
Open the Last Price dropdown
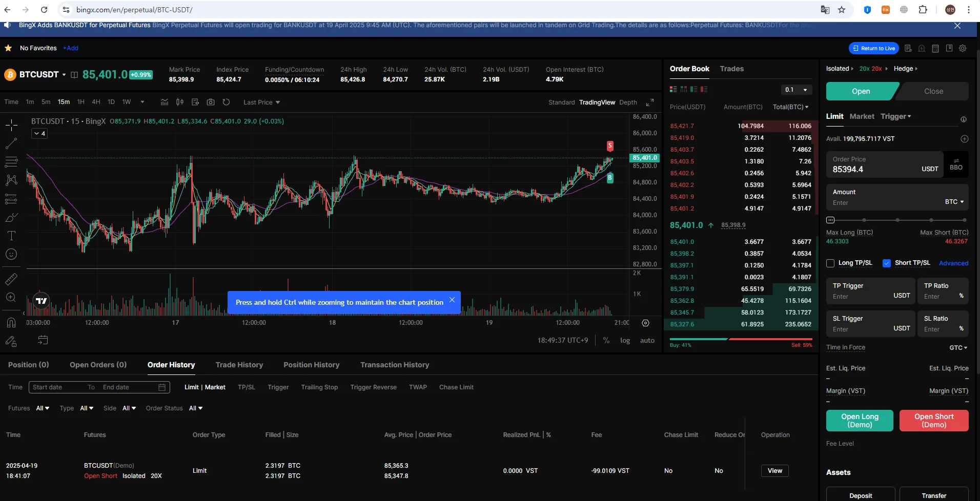click(x=262, y=102)
